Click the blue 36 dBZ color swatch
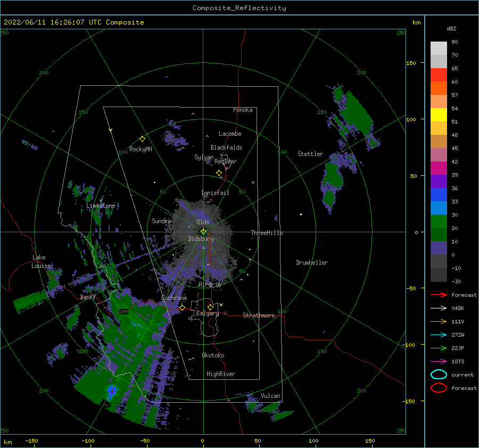The height and width of the screenshot is (448, 479). 439,194
